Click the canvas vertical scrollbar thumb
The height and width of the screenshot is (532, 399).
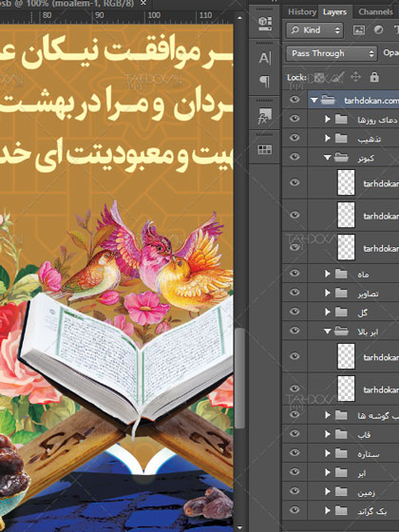[239, 378]
